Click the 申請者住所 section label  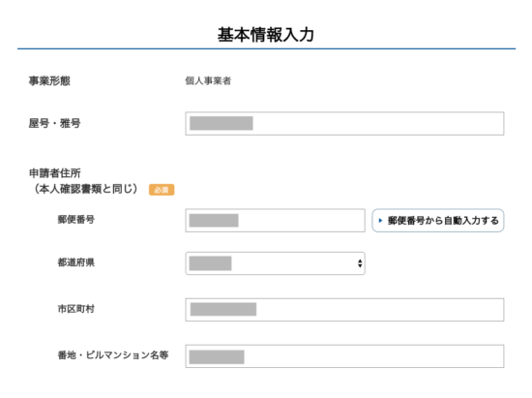tap(54, 173)
